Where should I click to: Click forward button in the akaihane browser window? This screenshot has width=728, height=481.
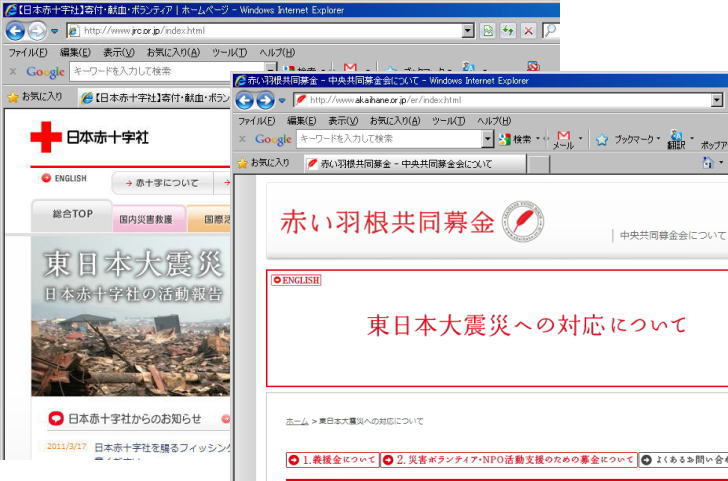[x=266, y=100]
